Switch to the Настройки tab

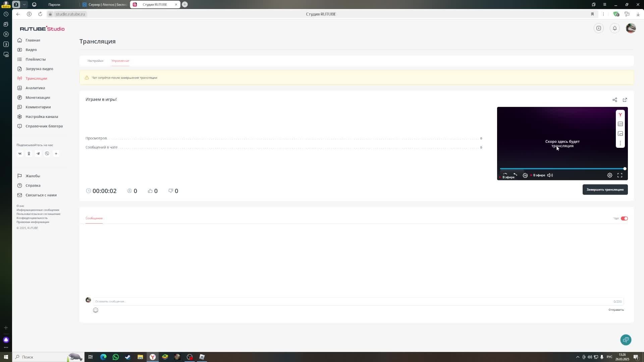[x=95, y=61]
